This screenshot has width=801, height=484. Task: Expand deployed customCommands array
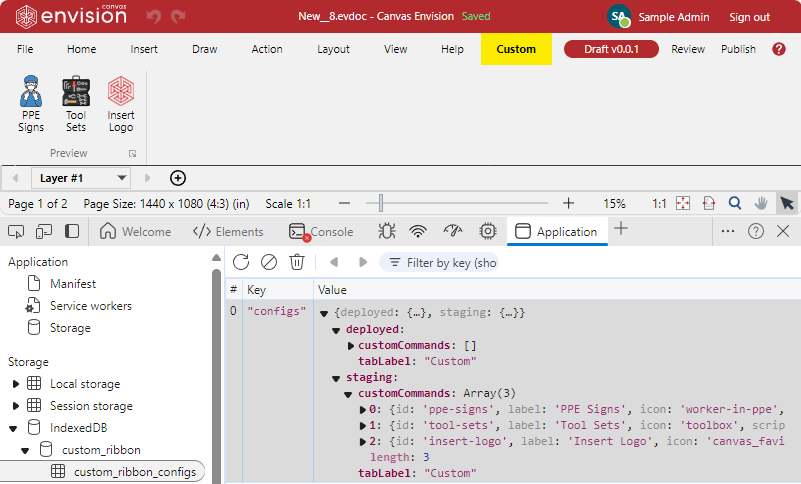pos(351,345)
